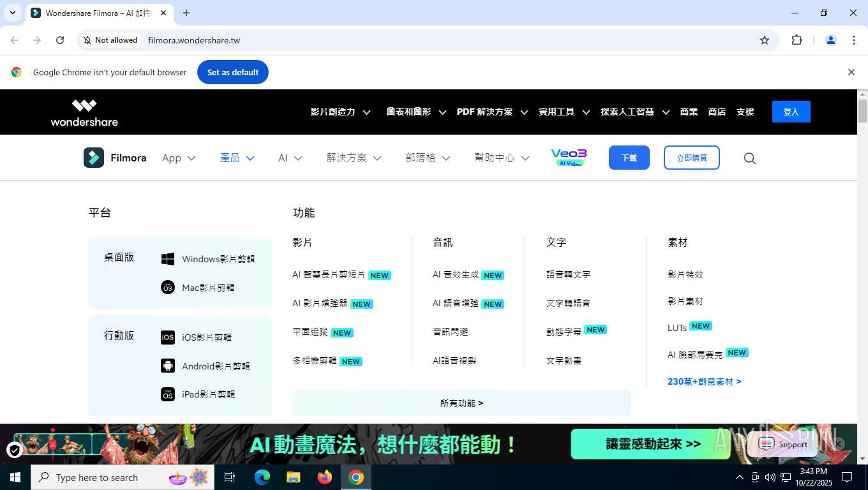
Task: Expand the 解決方案 dropdown
Action: point(354,158)
